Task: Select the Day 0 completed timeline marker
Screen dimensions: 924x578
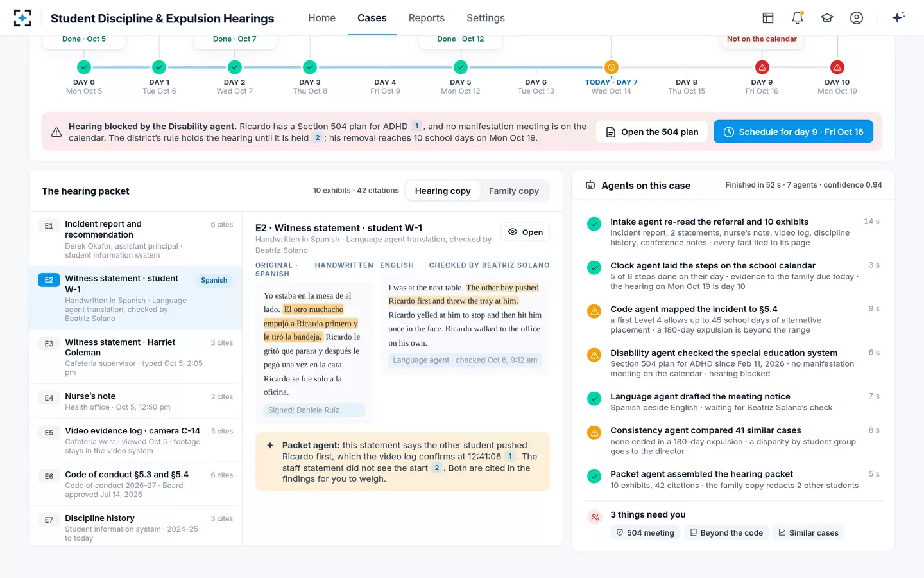Action: click(x=84, y=67)
